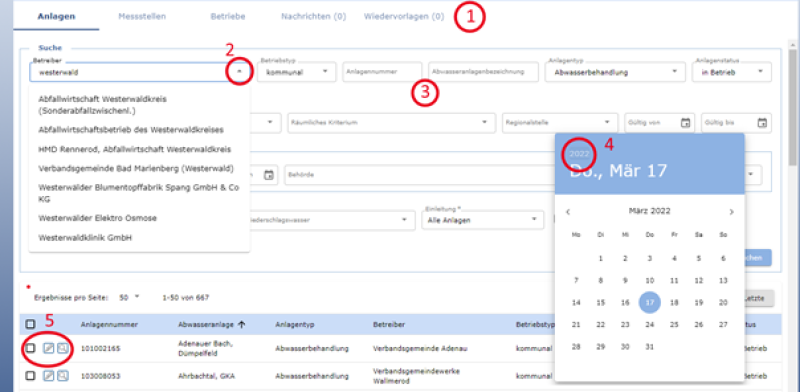Screen dimensions: 800x392
Task: Open the Wiedervorlagen (0) tab
Action: click(404, 16)
